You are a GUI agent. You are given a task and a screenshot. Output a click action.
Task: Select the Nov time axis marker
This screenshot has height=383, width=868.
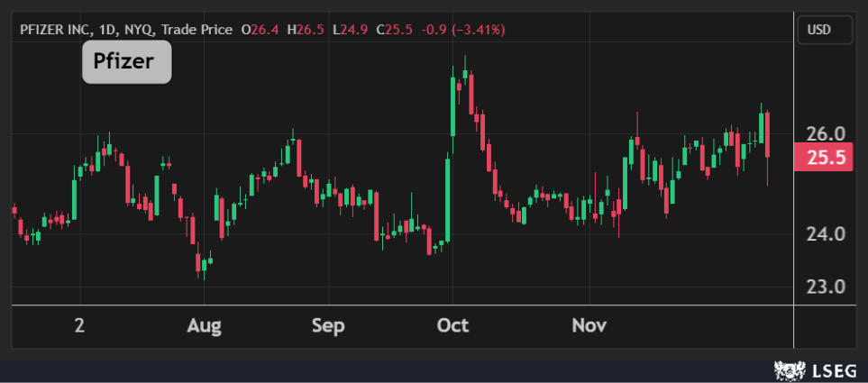[589, 325]
